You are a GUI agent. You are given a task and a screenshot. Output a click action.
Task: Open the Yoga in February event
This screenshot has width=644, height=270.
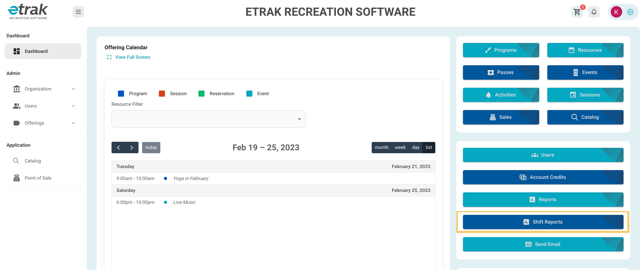point(191,178)
